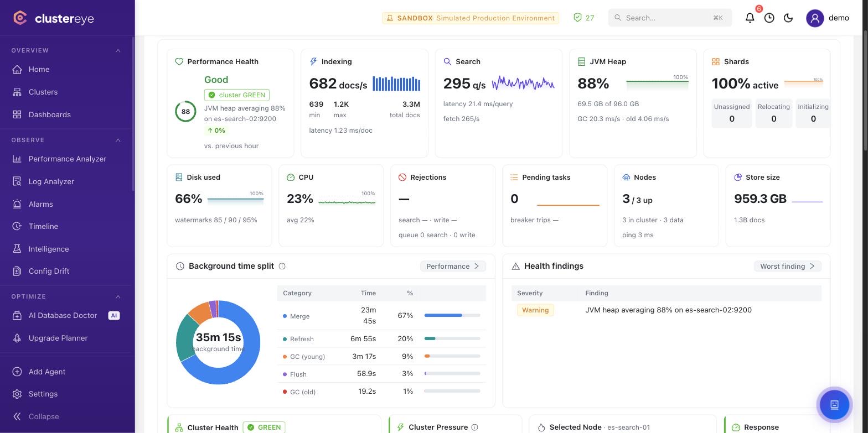The width and height of the screenshot is (868, 433).
Task: Click the Merge progress bar
Action: click(452, 315)
